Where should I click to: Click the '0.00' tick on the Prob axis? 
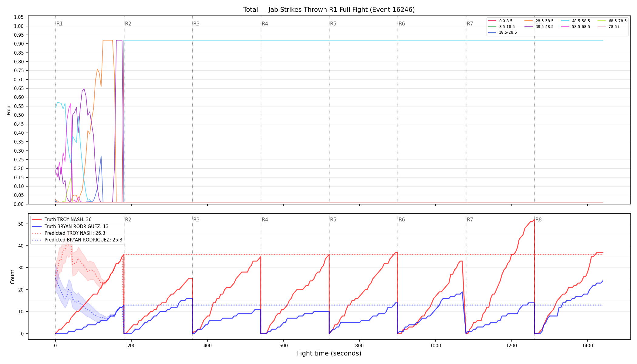tap(19, 204)
